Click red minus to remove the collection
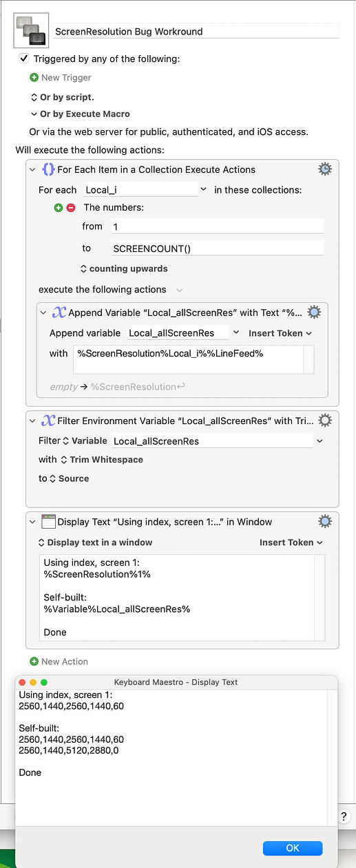Screen dimensions: 356x868 click(71, 207)
